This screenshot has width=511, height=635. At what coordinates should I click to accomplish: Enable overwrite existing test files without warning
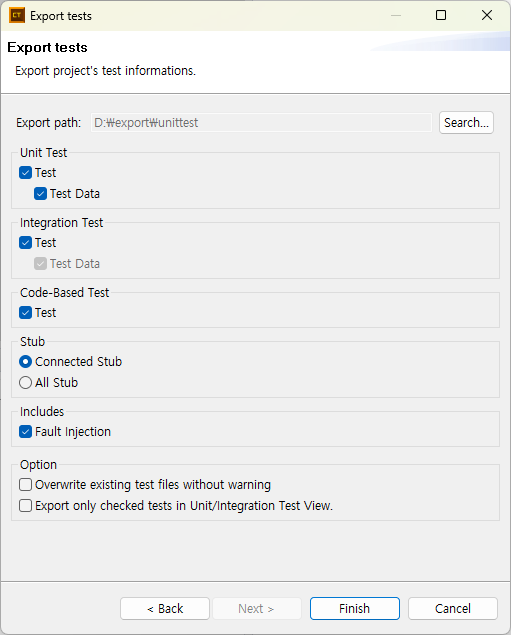tap(26, 485)
